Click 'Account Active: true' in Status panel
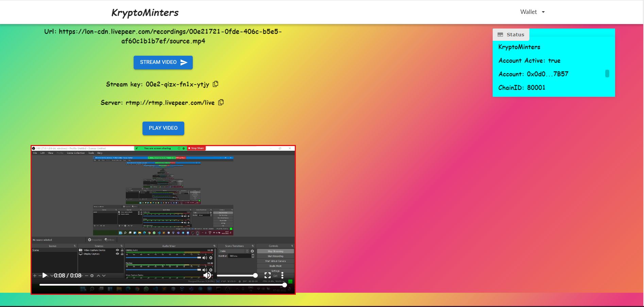 pyautogui.click(x=529, y=60)
